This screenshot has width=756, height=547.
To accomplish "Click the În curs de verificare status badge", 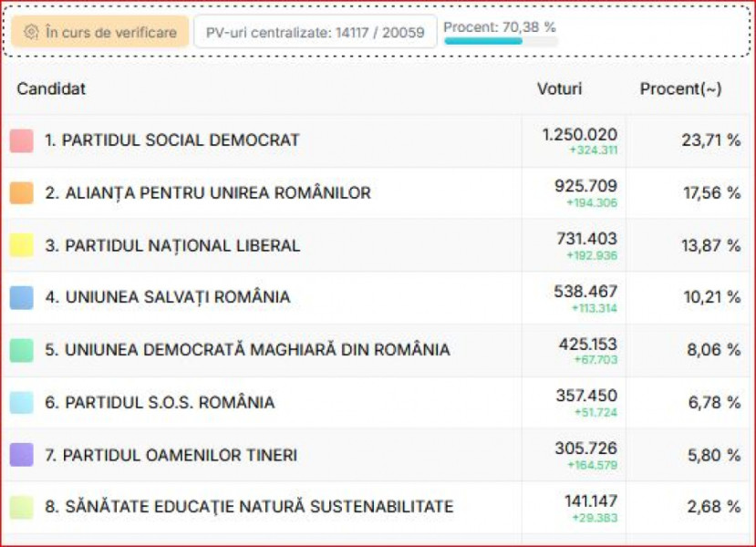I will [x=100, y=32].
